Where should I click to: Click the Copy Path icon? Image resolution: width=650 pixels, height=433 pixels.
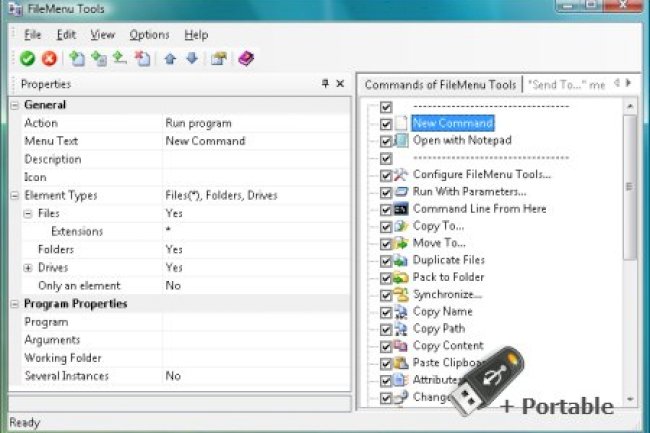click(x=401, y=329)
